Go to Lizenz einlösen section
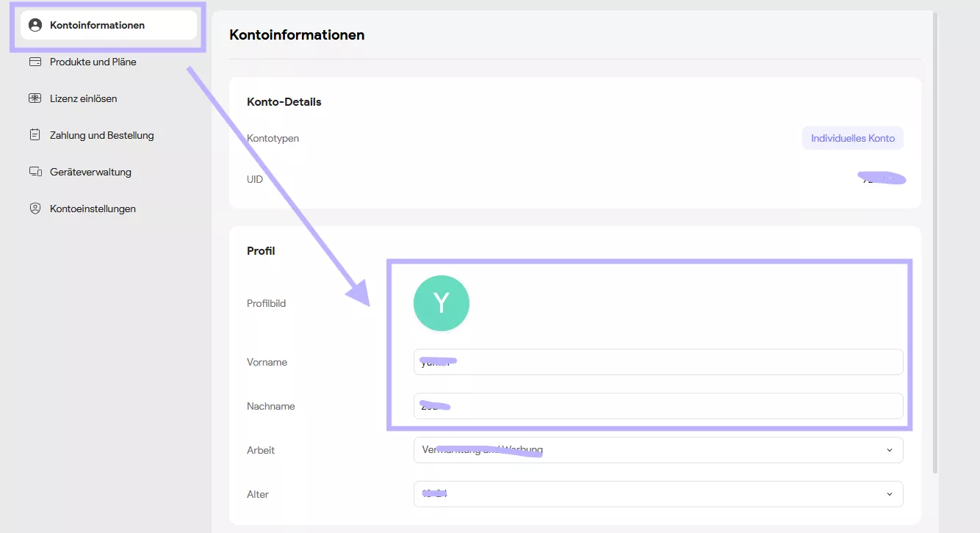Image resolution: width=980 pixels, height=533 pixels. tap(84, 98)
